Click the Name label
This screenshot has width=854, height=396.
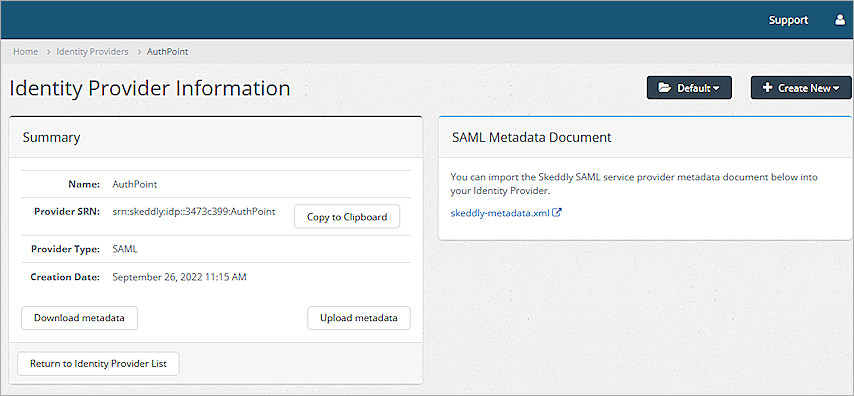tap(84, 184)
